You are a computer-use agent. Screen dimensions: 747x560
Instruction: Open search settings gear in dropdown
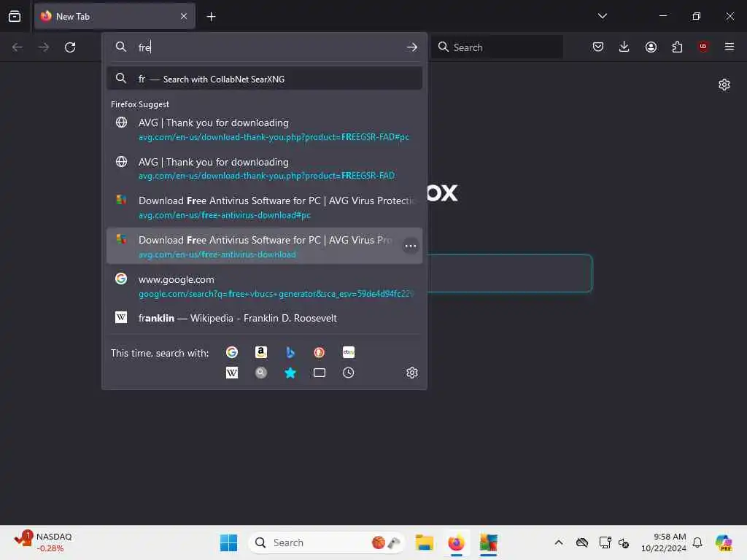tap(412, 373)
